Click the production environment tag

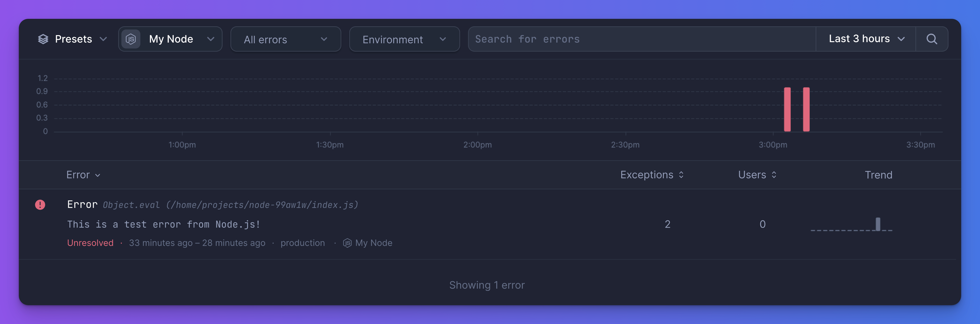302,243
